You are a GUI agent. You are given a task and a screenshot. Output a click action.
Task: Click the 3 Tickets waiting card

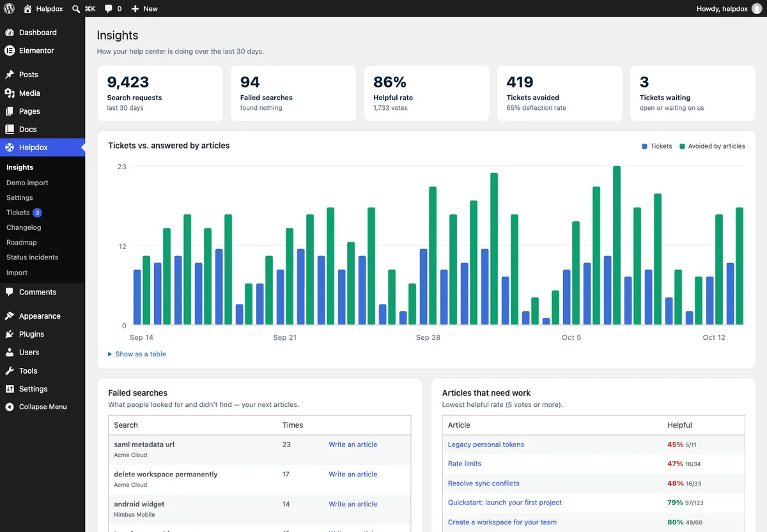tap(693, 93)
